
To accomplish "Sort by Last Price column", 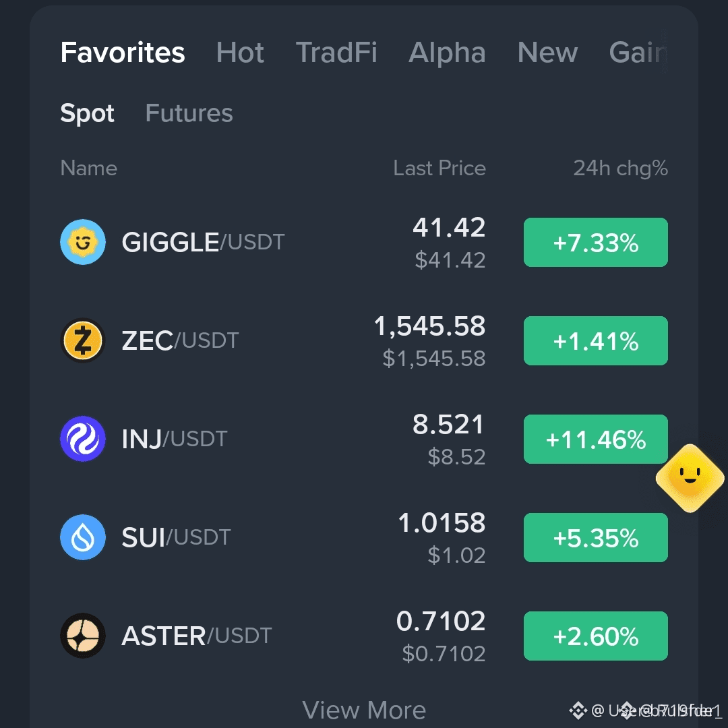I will tap(439, 168).
